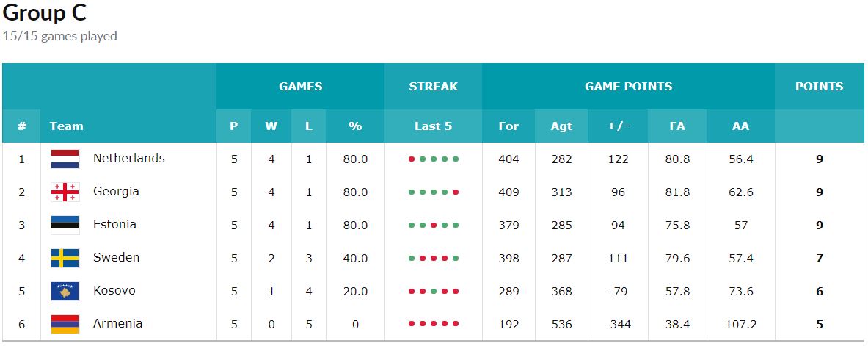868x346 pixels.
Task: Open the Georgia team link
Action: point(116,191)
